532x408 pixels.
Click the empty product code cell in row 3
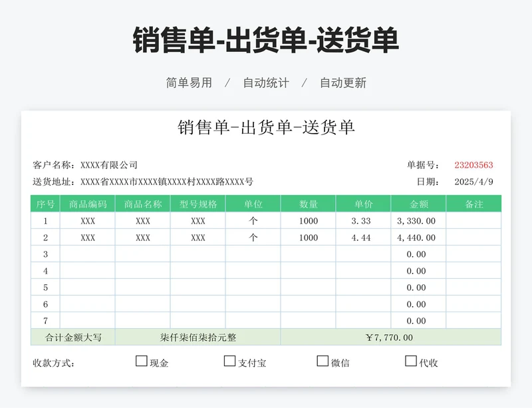click(x=88, y=254)
